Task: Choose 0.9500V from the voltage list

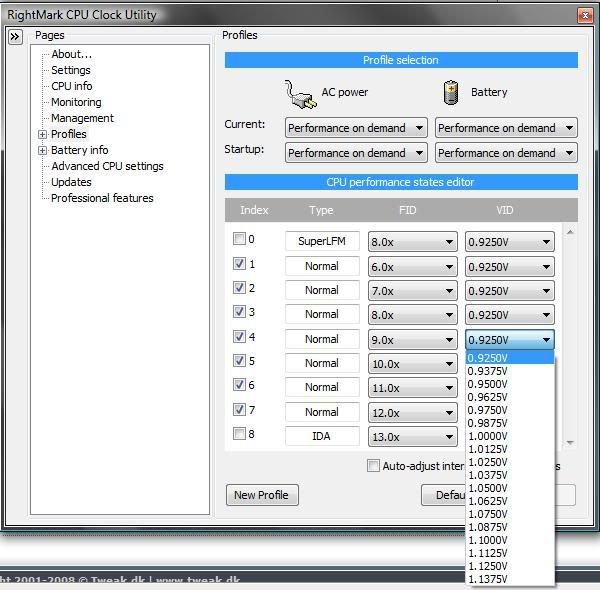Action: tap(488, 384)
